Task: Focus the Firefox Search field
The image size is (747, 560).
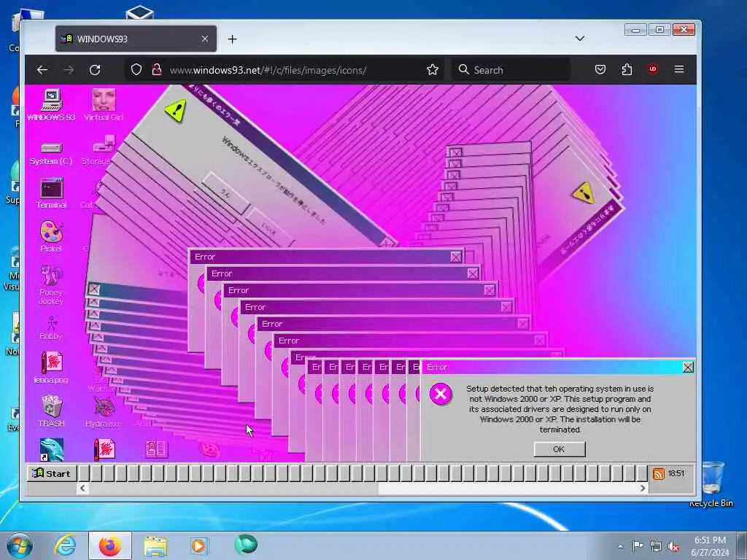Action: (511, 70)
